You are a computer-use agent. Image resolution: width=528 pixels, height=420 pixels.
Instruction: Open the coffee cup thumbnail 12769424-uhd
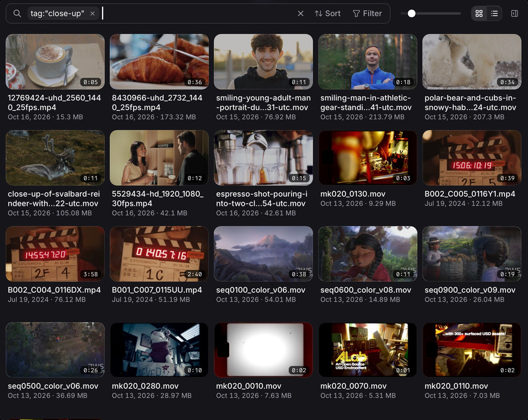pos(55,61)
